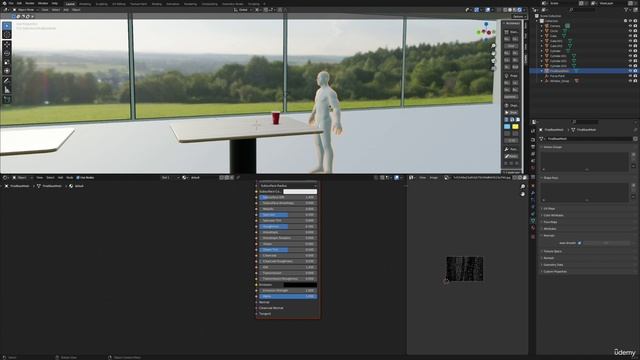This screenshot has width=640, height=360.
Task: Open the Scene properties tab
Action: [x=533, y=161]
